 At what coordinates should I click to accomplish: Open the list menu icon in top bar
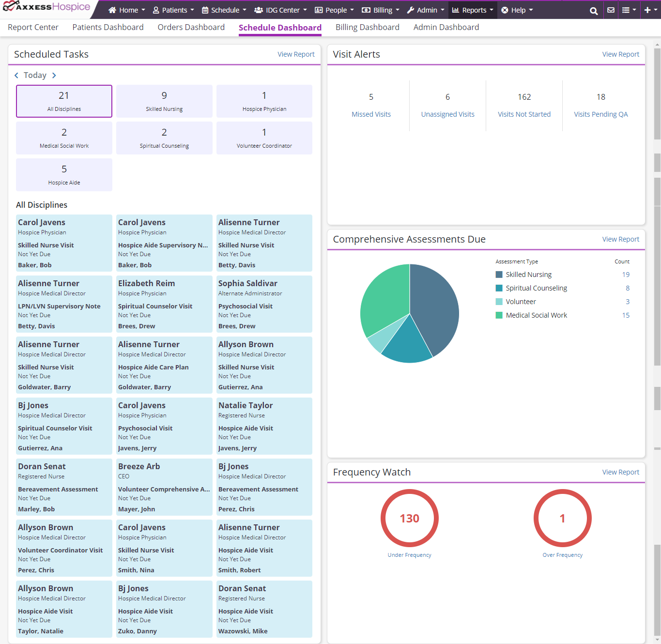[x=629, y=10]
